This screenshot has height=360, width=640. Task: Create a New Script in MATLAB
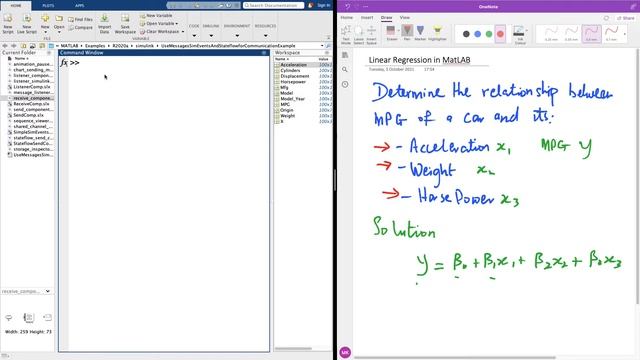click(x=8, y=24)
